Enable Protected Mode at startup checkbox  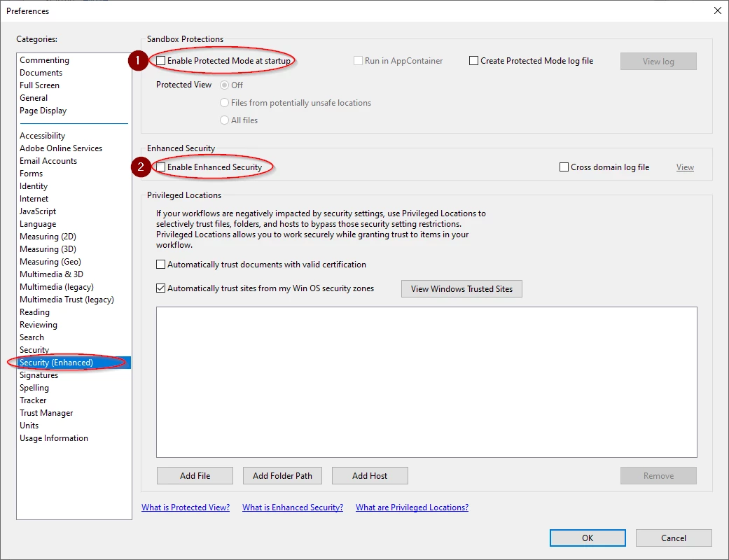(161, 61)
